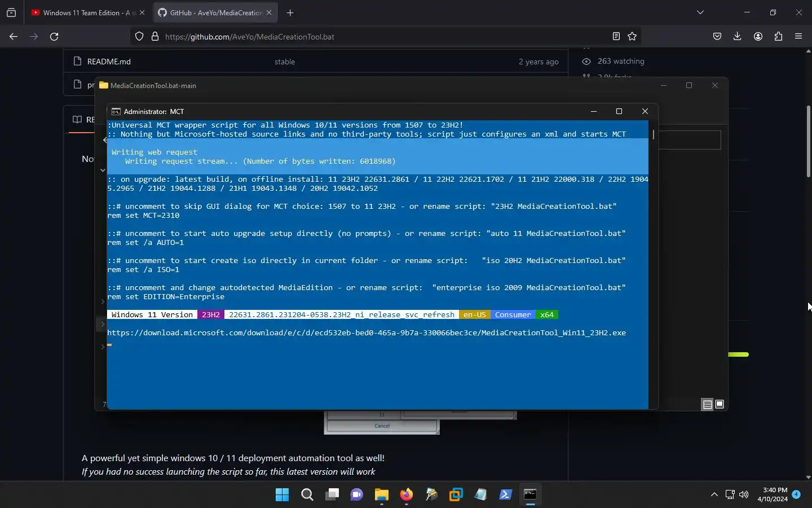Click the download.microsoft.com URL line in console

[x=367, y=332]
